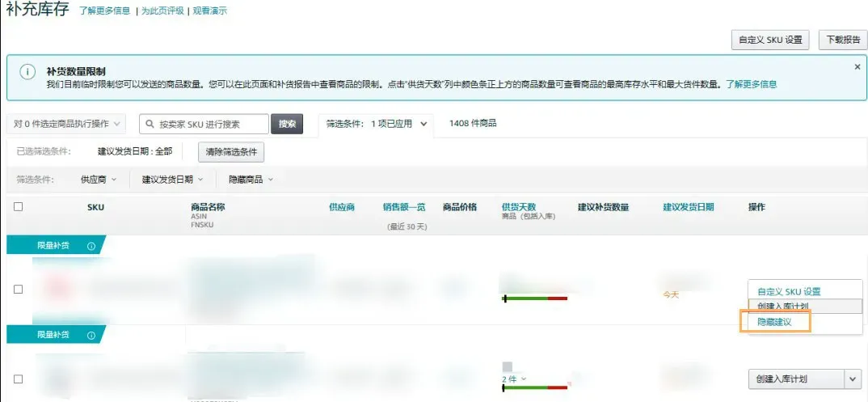The image size is (868, 402).
Task: Click the 为此页评级 link
Action: pos(162,11)
